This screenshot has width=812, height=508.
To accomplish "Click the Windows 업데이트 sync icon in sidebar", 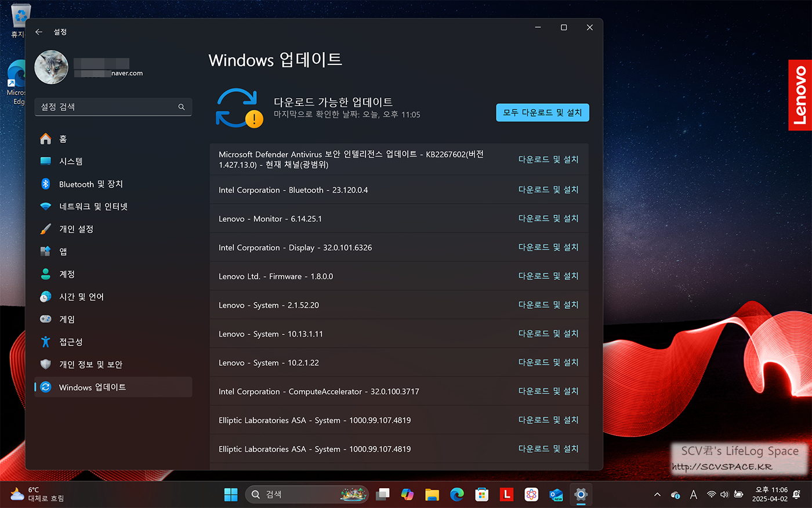I will pos(46,387).
